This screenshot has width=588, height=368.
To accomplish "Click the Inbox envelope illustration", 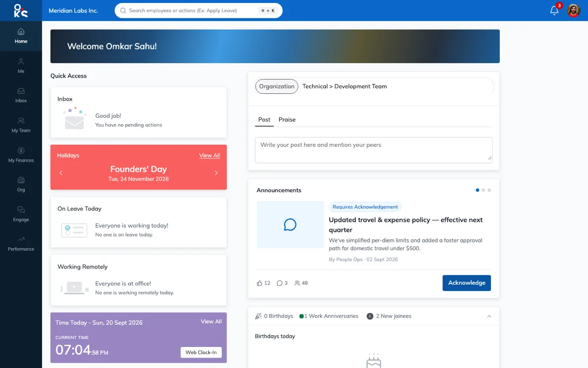I will [74, 119].
